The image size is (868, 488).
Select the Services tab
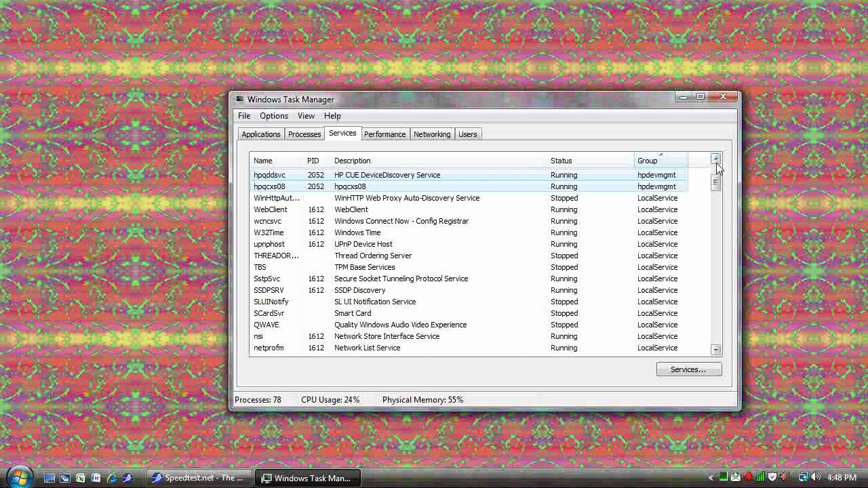click(342, 133)
